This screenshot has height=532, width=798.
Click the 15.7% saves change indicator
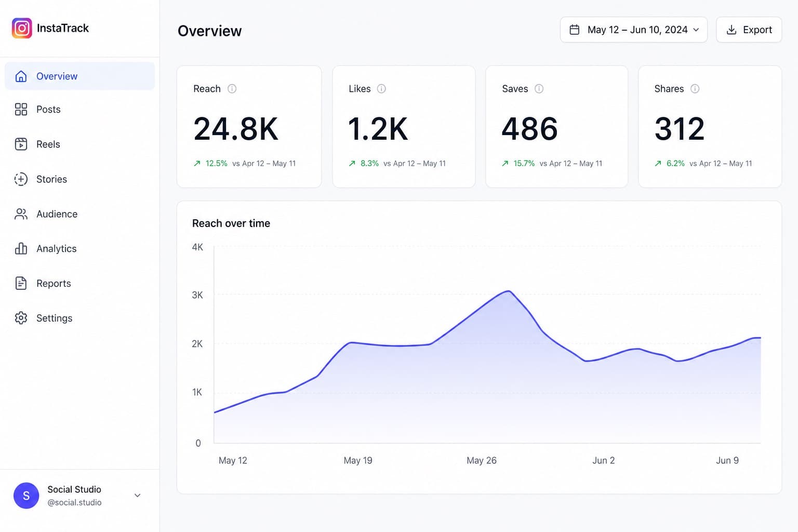(x=518, y=163)
